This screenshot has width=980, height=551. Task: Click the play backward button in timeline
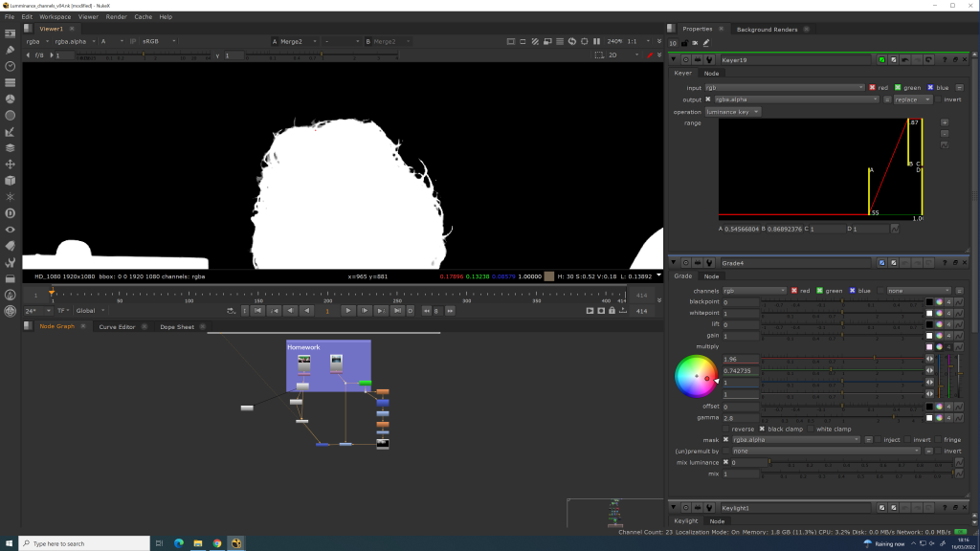coord(306,311)
